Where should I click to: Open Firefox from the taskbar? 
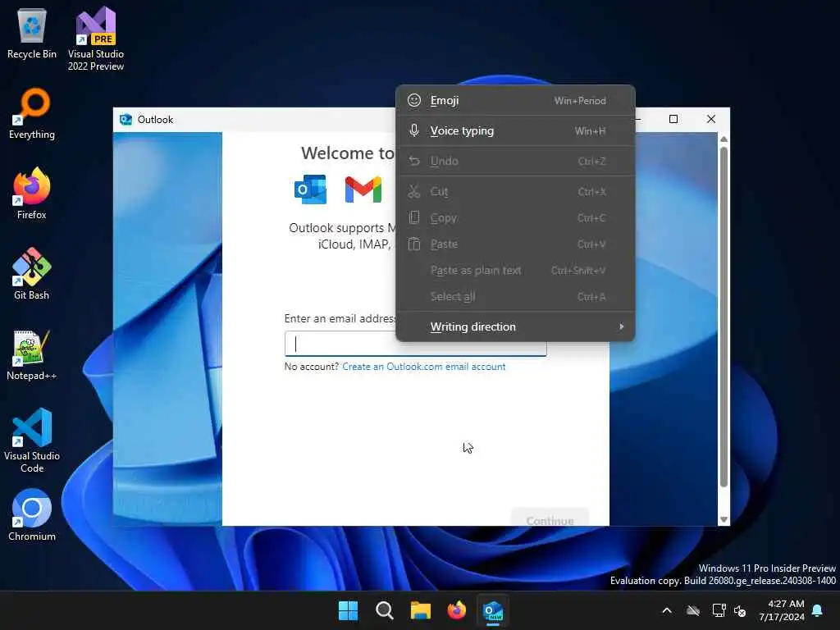(456, 610)
